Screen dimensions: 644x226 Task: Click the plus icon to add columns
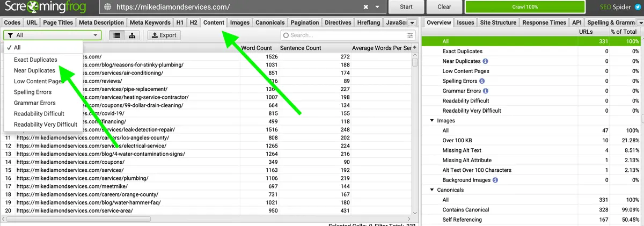click(414, 48)
